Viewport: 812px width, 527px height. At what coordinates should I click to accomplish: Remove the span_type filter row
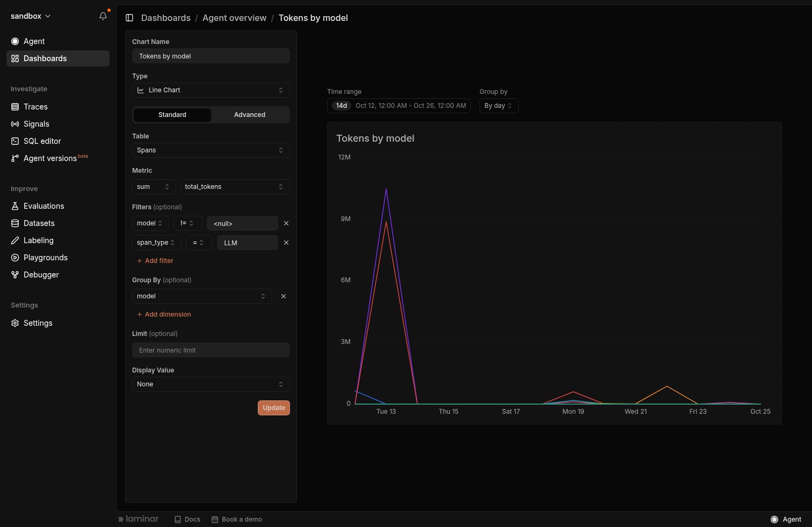[x=286, y=243]
